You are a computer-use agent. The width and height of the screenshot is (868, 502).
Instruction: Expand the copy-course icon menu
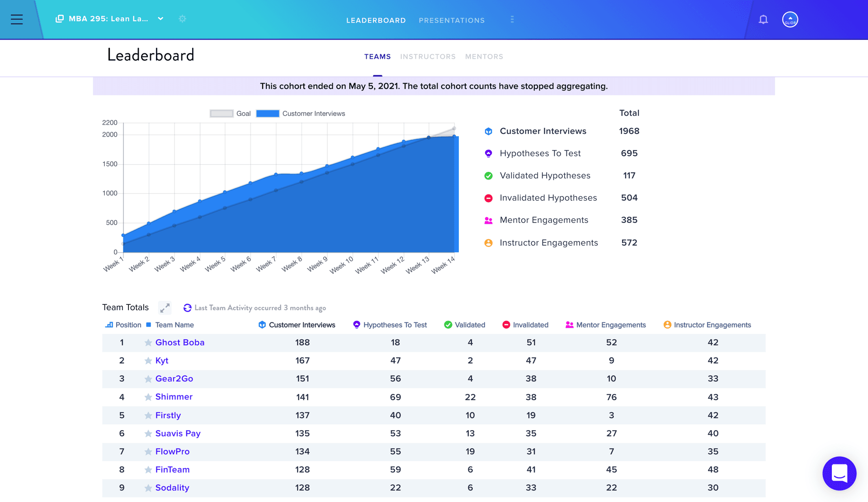[x=58, y=19]
